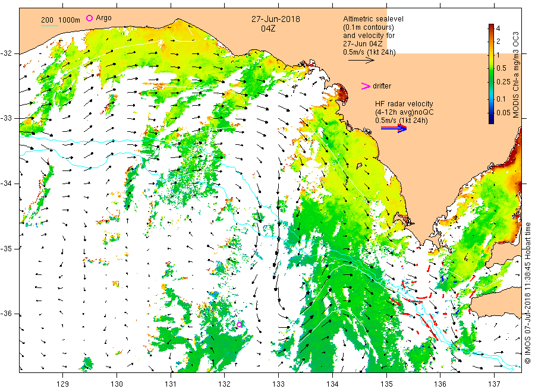Image resolution: width=535 pixels, height=392 pixels.
Task: Click the longitude label 129
Action: (63, 384)
